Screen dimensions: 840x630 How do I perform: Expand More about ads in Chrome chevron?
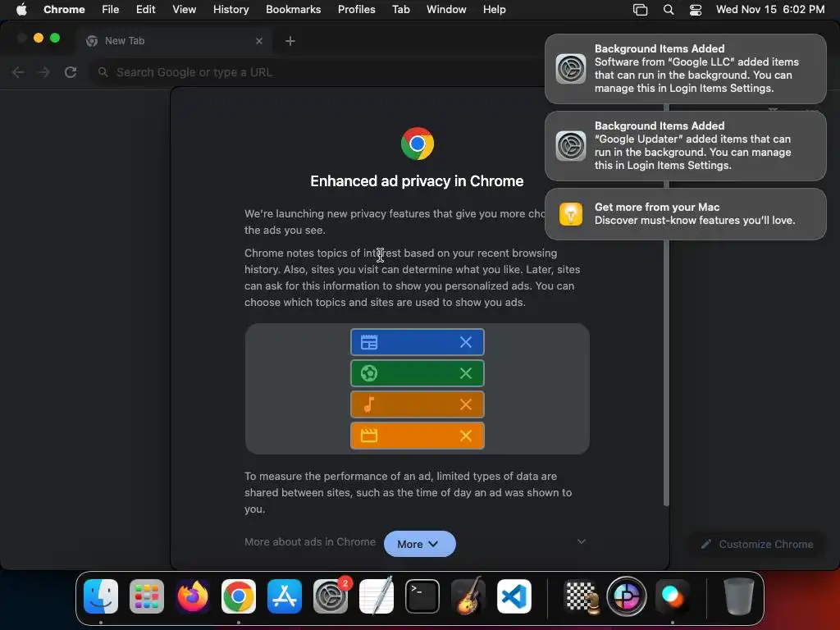pyautogui.click(x=582, y=541)
